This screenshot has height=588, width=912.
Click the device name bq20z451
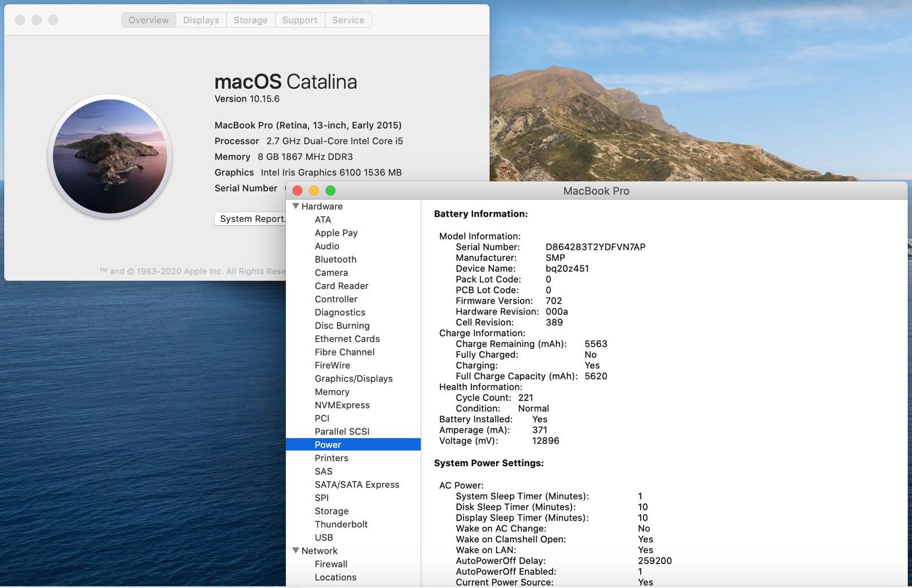[x=567, y=268]
